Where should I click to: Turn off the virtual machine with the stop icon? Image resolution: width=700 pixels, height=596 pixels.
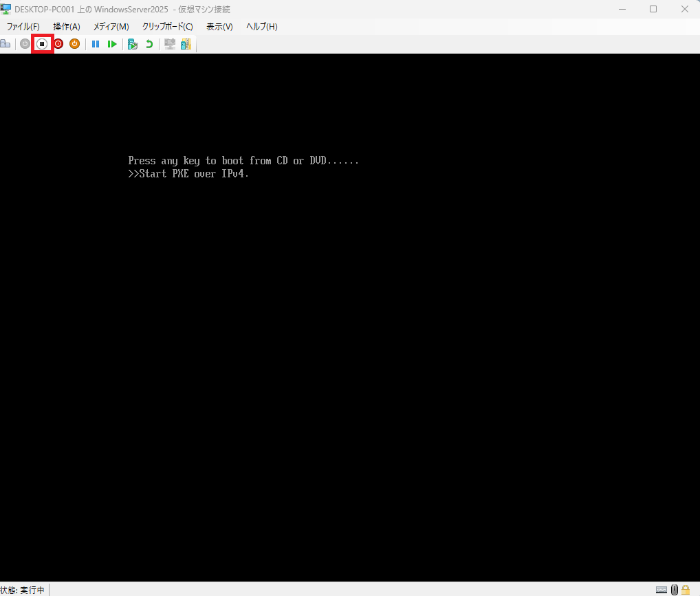point(42,44)
